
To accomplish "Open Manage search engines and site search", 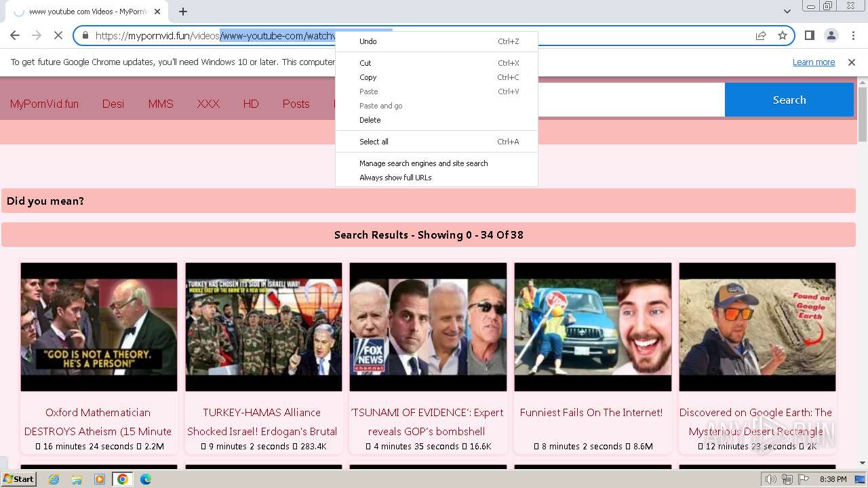I will 437,163.
